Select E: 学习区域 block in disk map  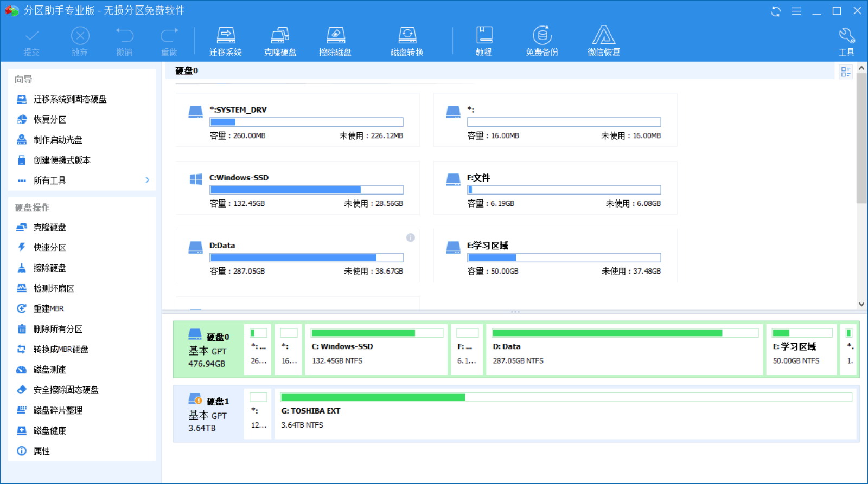coord(802,349)
